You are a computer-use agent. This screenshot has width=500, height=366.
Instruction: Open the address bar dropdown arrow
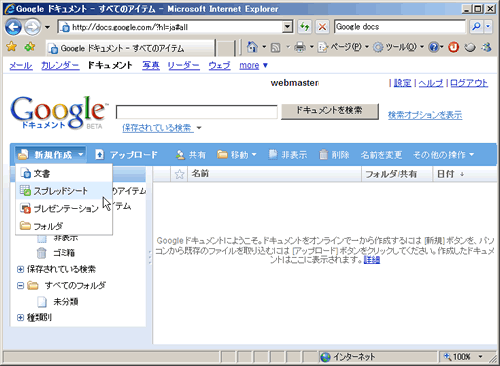click(287, 27)
